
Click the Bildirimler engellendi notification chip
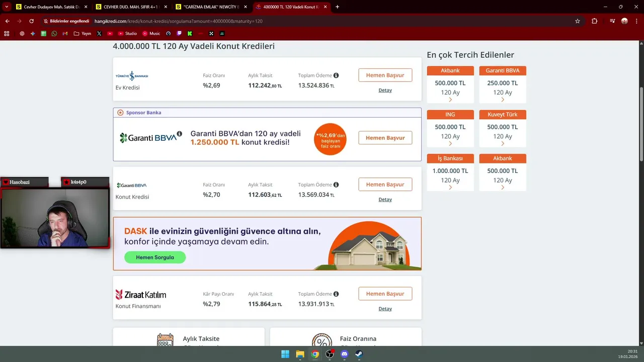tap(66, 21)
